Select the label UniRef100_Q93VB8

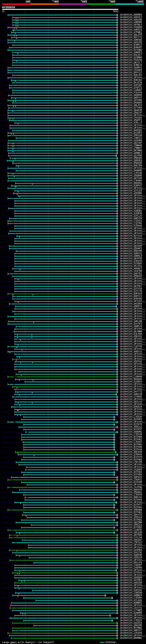click(131, 100)
